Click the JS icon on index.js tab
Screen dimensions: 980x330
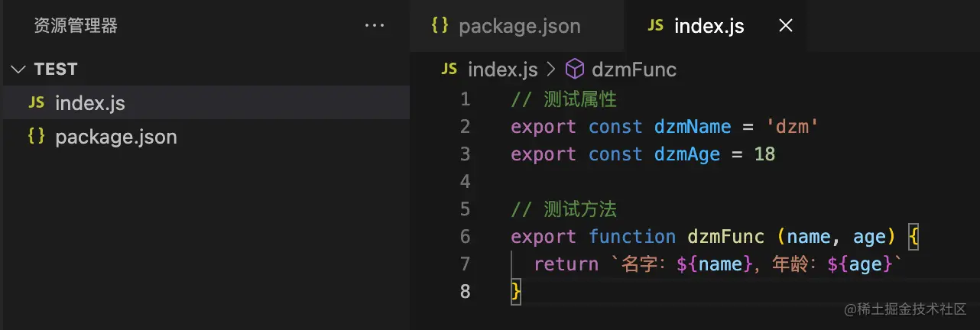[x=655, y=26]
